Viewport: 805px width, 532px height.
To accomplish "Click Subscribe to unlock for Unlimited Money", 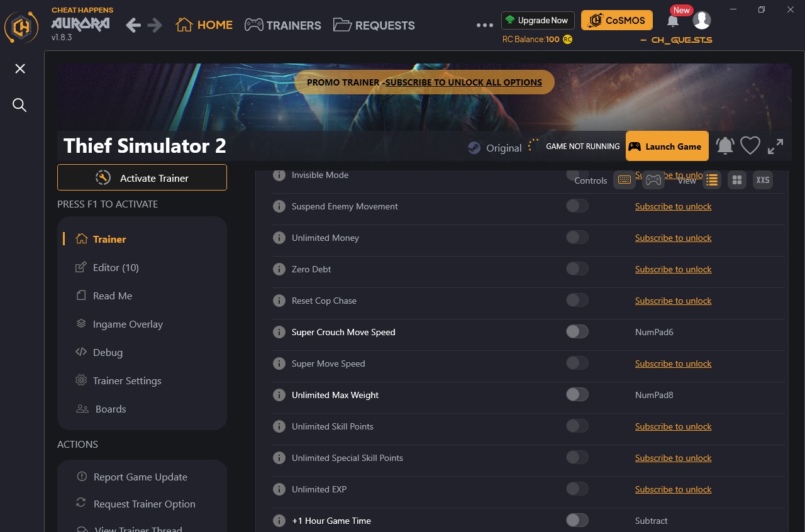I will coord(674,238).
